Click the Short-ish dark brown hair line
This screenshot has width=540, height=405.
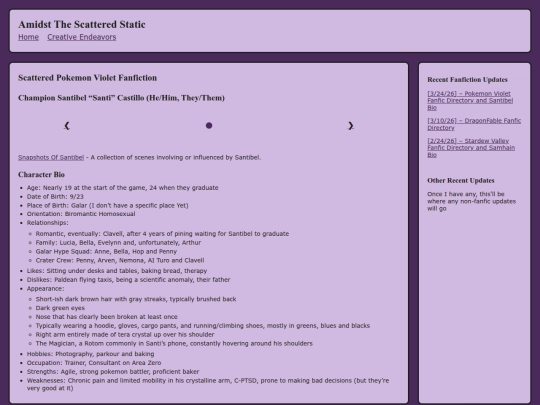136,299
